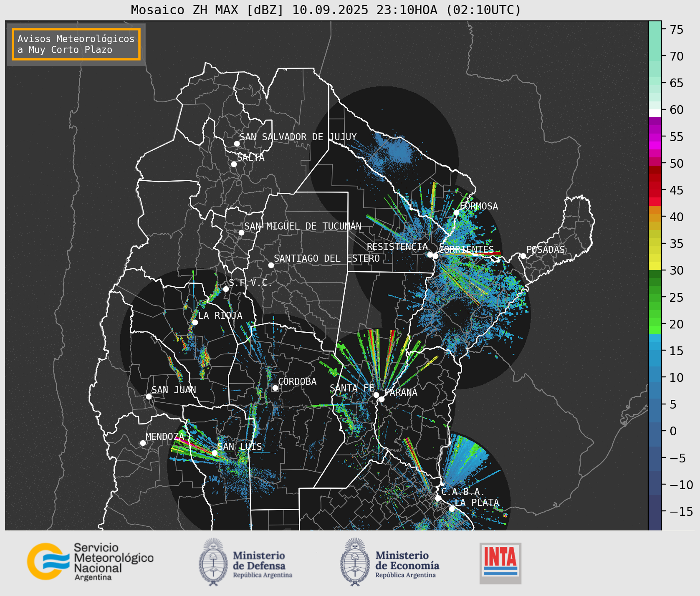Click the La Plata city marker
The height and width of the screenshot is (596, 700).
[x=452, y=509]
